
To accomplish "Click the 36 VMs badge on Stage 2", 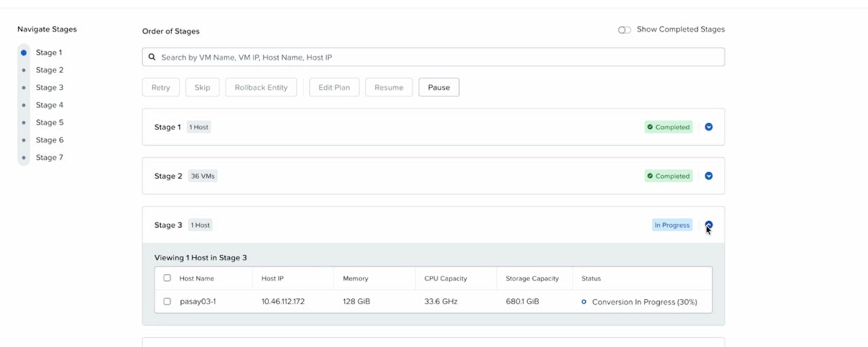I will [203, 176].
